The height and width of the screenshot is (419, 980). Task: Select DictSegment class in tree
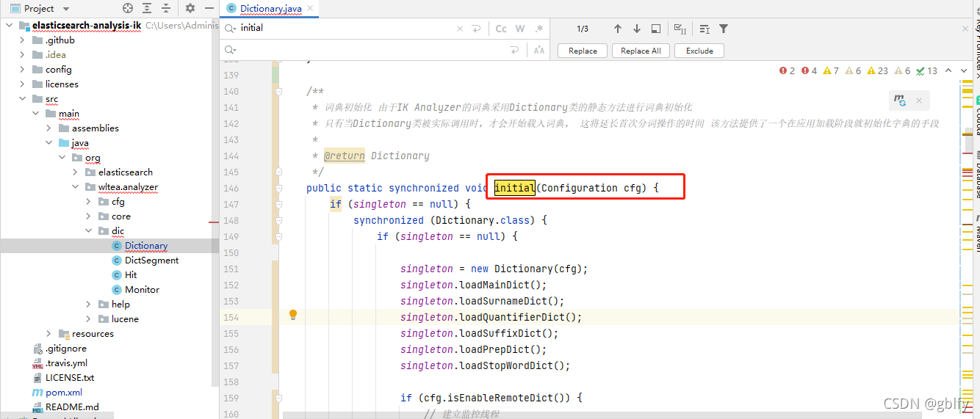(151, 260)
